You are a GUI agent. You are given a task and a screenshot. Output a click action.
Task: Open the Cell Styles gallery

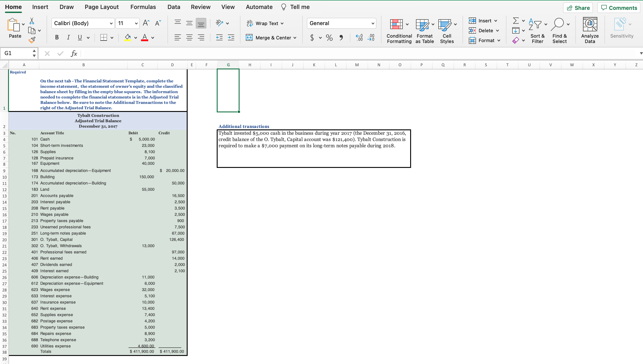tap(447, 30)
